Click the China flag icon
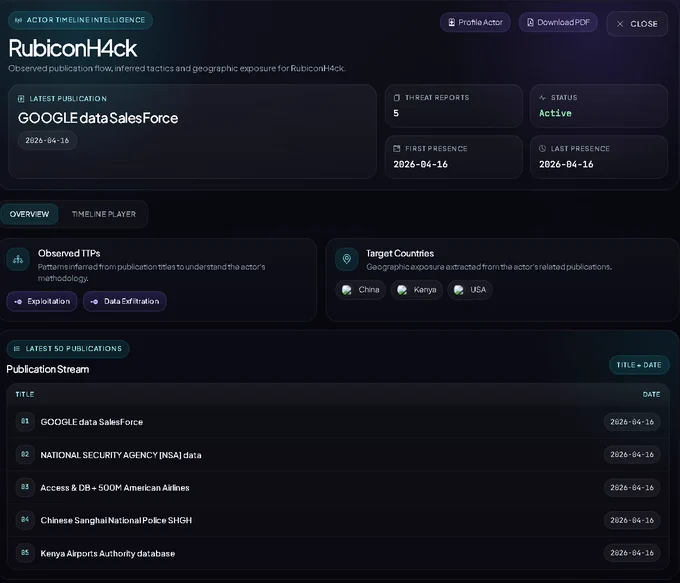Screen dimensions: 680x583 [x=347, y=290]
